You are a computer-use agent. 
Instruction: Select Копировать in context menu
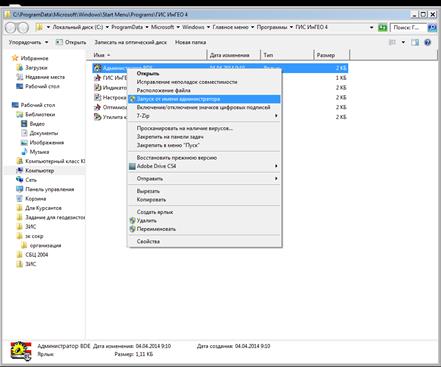click(204, 200)
